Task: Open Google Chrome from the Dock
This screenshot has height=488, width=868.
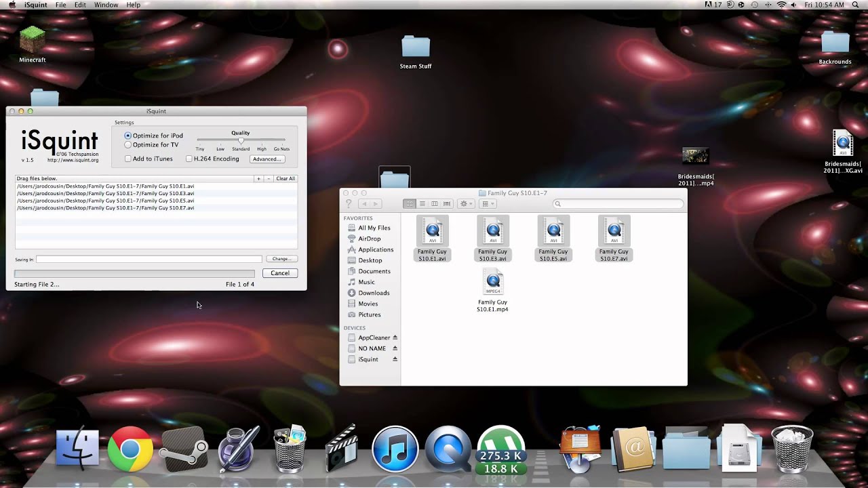Action: point(130,449)
